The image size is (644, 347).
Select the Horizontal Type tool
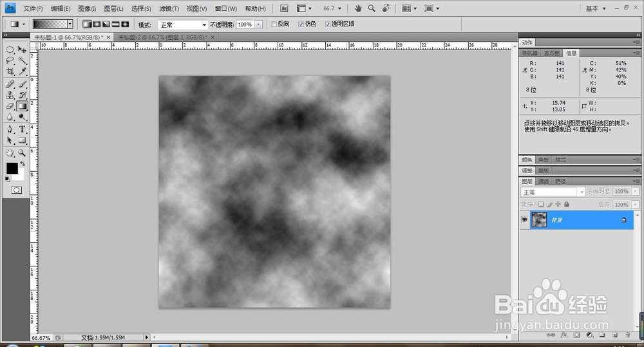22,129
